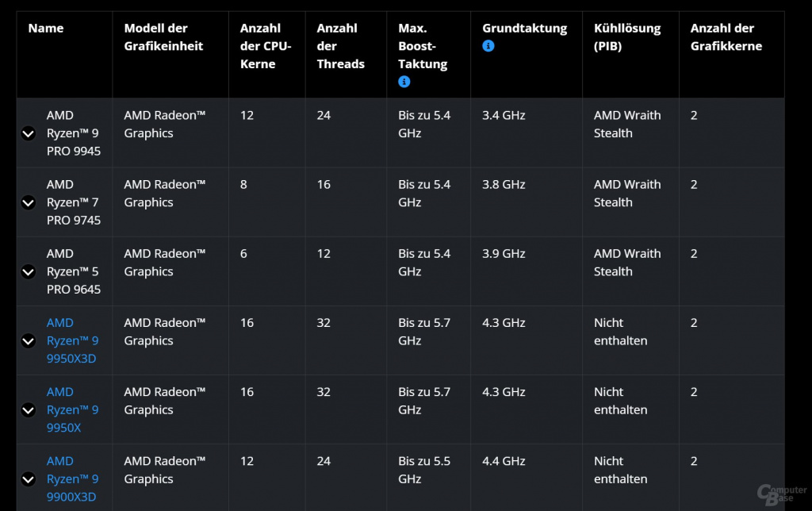Click the 4.4 GHz Grundtaktung cell
Viewport: 812px width, 511px height.
[x=504, y=461]
